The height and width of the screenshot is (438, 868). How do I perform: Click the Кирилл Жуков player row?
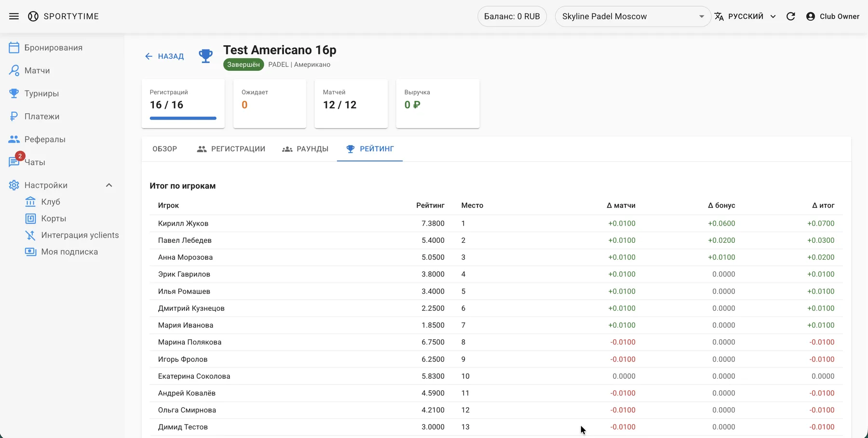point(183,224)
